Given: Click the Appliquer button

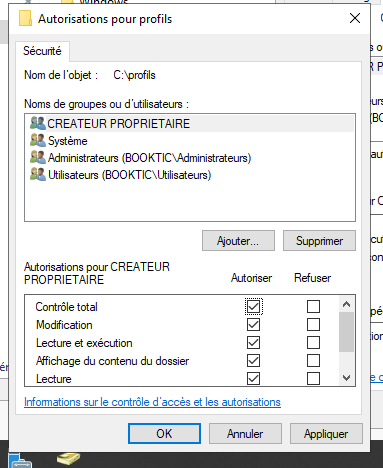Looking at the screenshot, I should [326, 434].
